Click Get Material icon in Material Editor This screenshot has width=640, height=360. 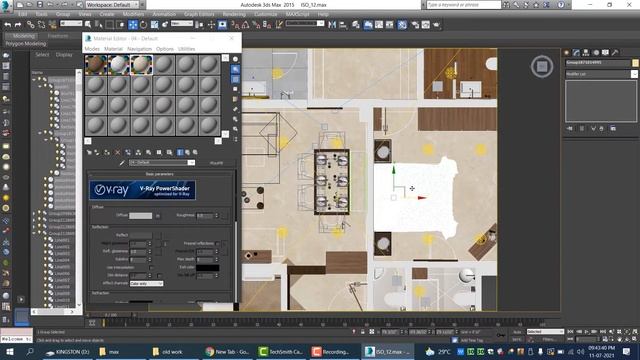point(89,152)
